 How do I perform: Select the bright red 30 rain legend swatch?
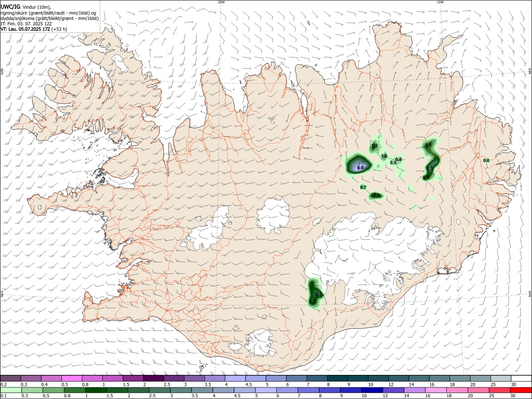pyautogui.click(x=521, y=390)
